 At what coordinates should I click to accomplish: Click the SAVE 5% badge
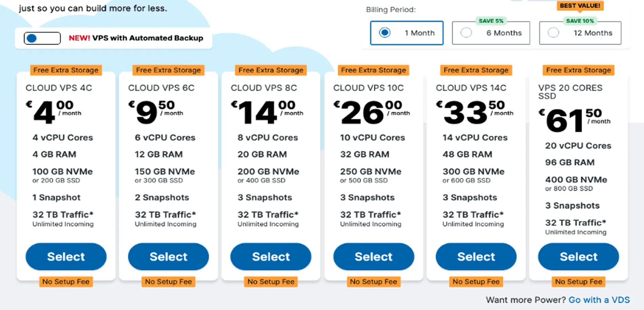[x=491, y=21]
